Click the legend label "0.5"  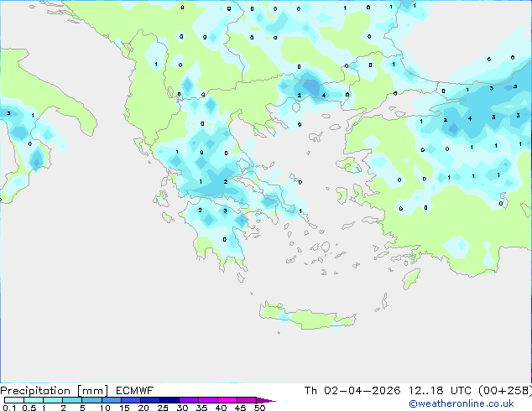(29, 408)
